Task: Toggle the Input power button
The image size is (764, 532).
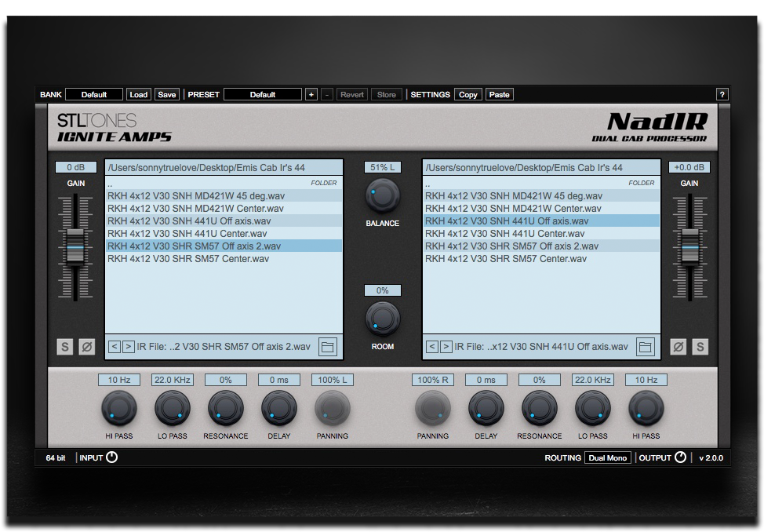Action: point(111,457)
